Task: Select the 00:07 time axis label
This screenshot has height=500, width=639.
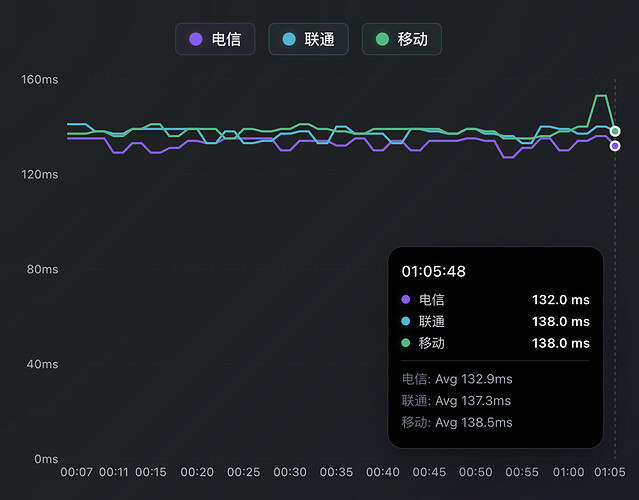Action: click(x=77, y=472)
